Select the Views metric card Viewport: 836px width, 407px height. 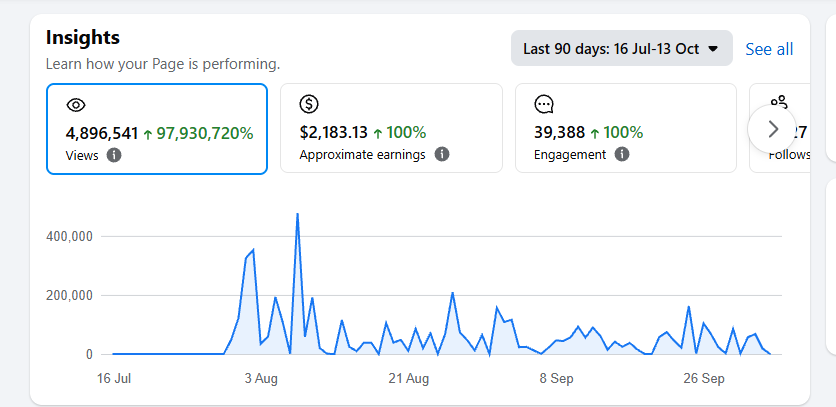point(157,129)
